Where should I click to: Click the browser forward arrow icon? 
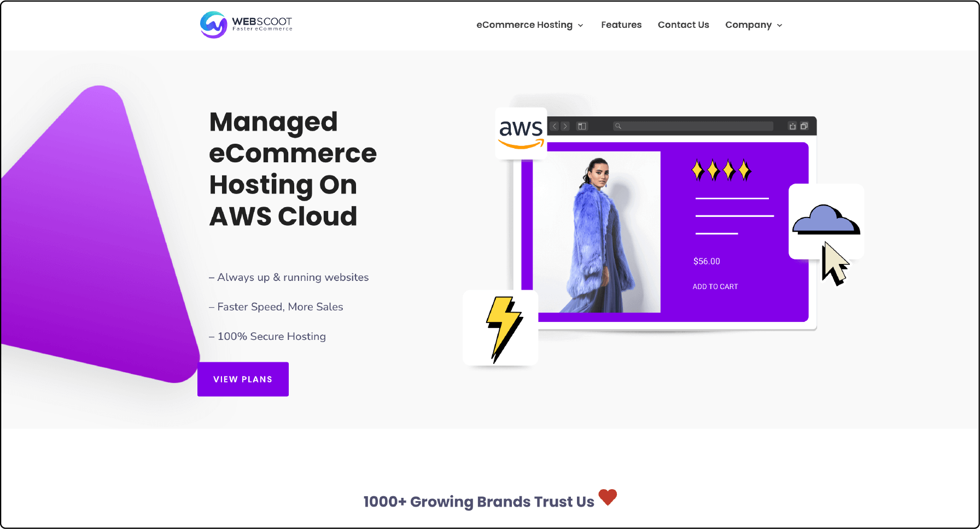pos(565,126)
